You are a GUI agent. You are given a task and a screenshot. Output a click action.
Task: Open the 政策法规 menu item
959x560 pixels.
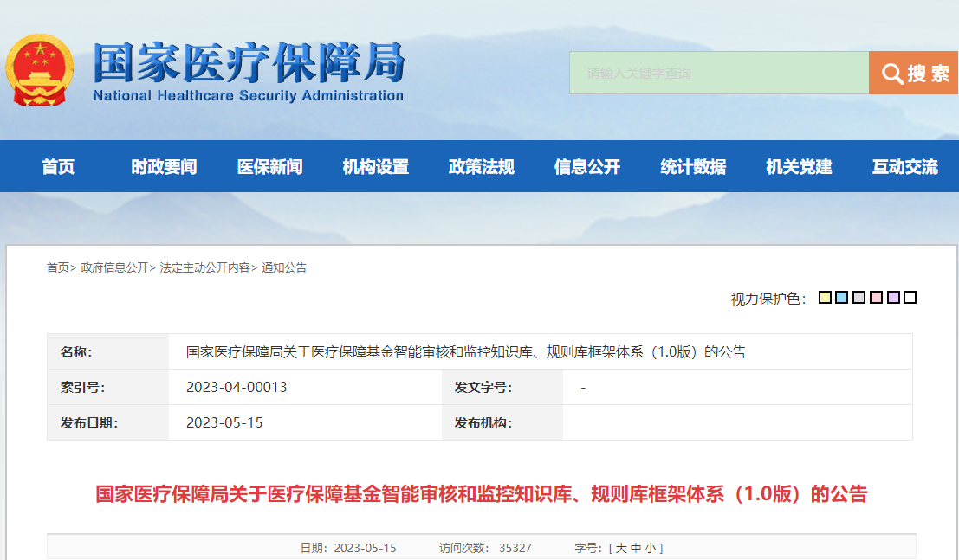pos(482,166)
